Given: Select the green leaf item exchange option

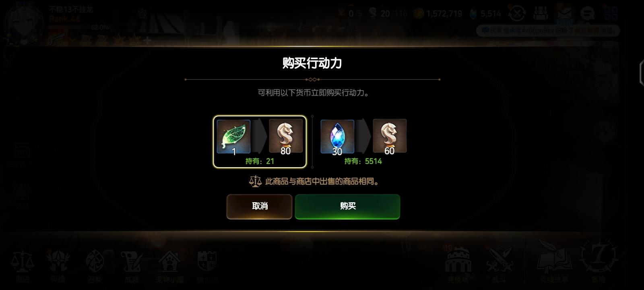Looking at the screenshot, I should [x=260, y=142].
